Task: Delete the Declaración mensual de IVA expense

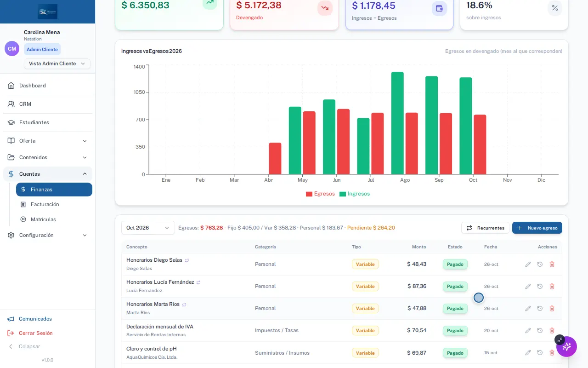Action: 552,330
